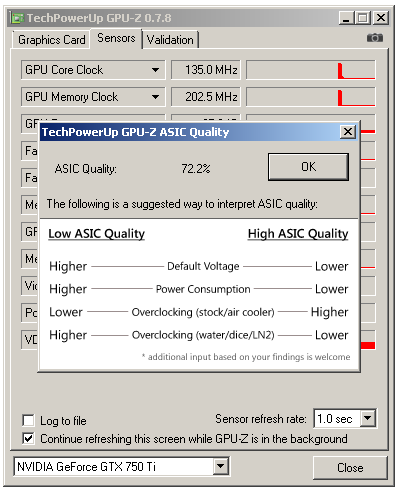Click the additional input footnote text
The height and width of the screenshot is (487, 397).
point(246,357)
